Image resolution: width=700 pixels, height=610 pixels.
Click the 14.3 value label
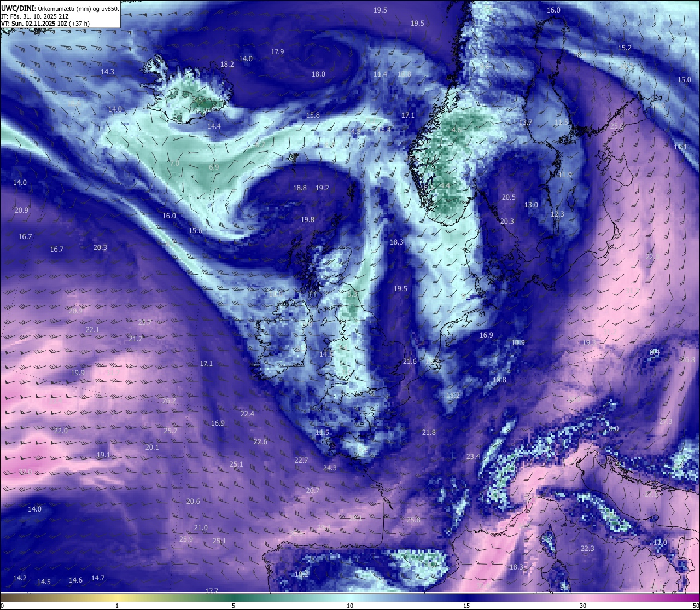tap(107, 72)
